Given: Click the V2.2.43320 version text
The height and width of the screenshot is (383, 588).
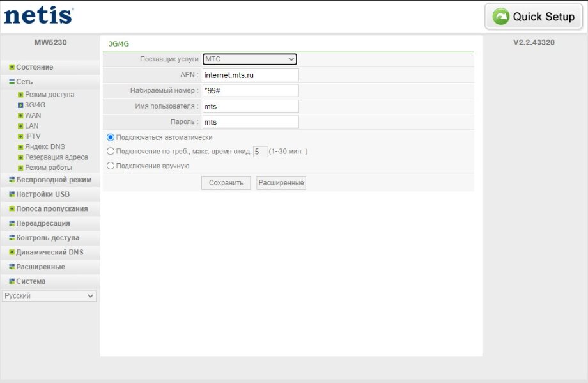Looking at the screenshot, I should click(x=534, y=42).
